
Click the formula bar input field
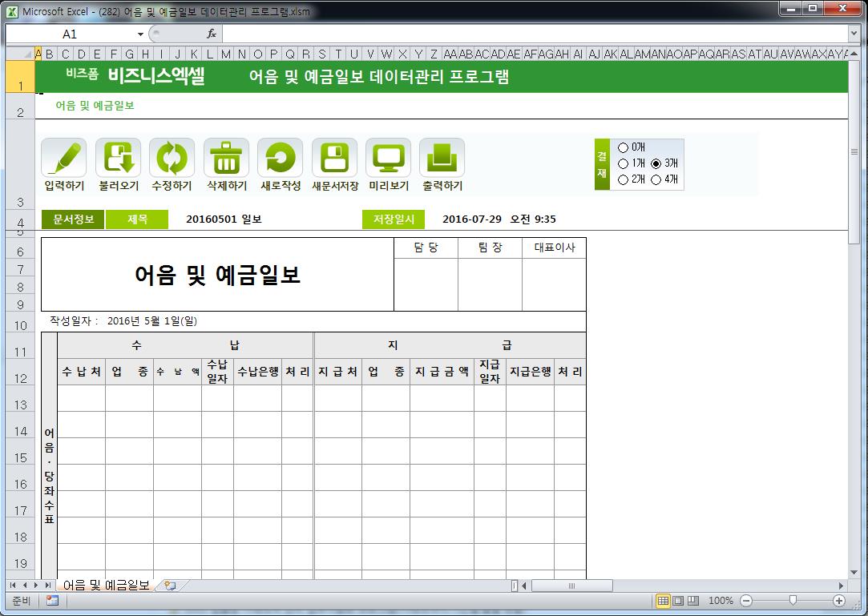tap(529, 34)
